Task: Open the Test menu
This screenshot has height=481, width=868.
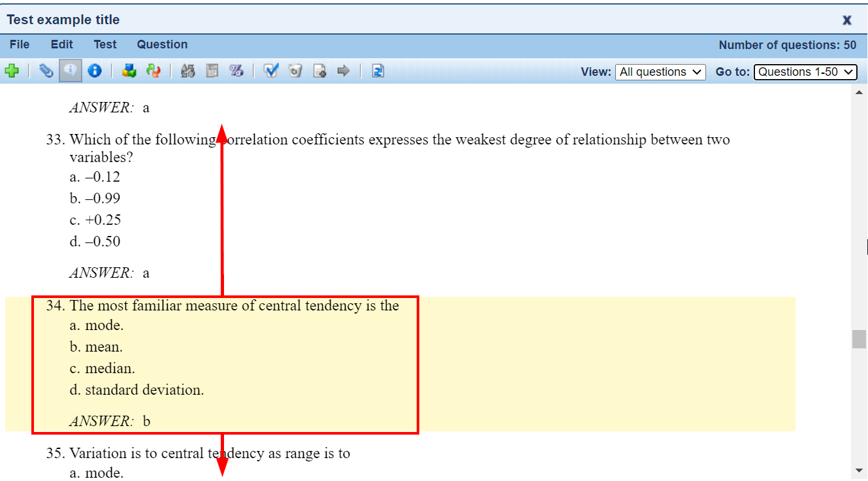Action: coord(104,44)
